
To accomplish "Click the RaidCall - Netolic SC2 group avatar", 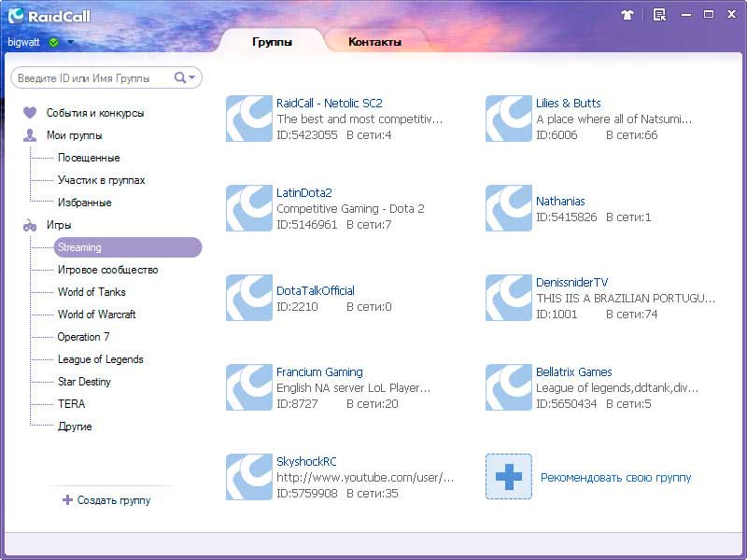I will (x=248, y=119).
